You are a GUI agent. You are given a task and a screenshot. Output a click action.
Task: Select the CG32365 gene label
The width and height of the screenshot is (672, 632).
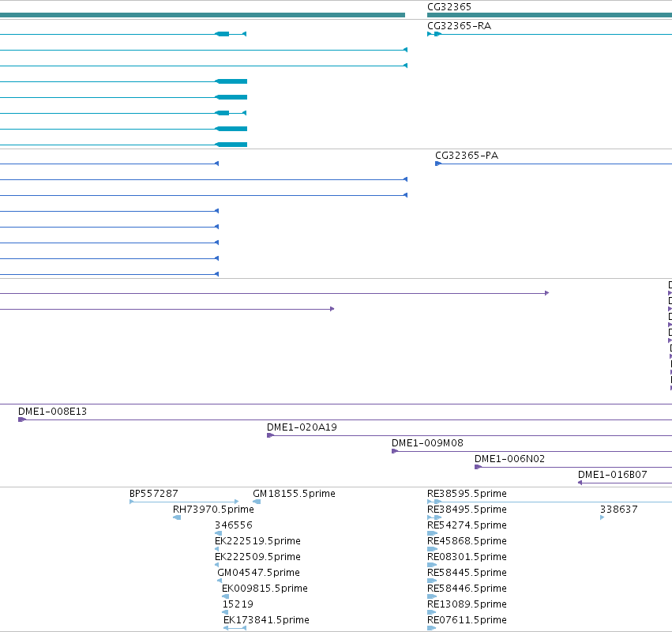[x=449, y=7]
